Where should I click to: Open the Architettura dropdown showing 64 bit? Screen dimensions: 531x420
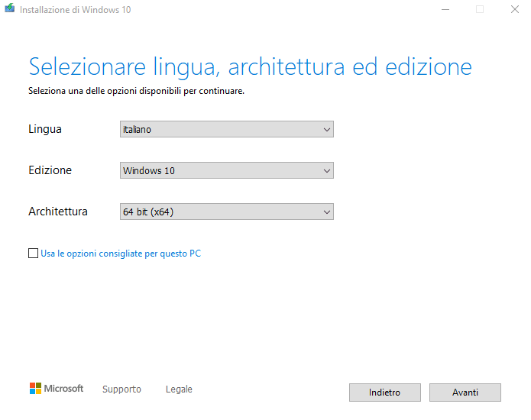point(227,212)
